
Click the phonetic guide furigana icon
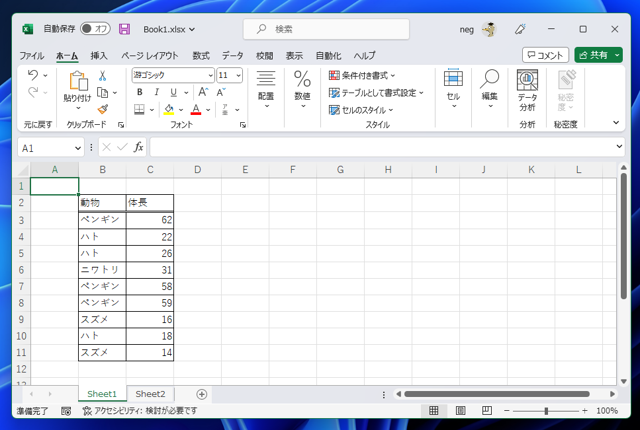pyautogui.click(x=225, y=109)
